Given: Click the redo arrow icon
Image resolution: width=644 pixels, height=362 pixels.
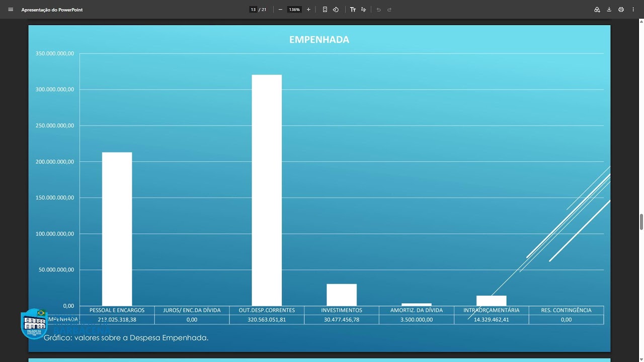Looking at the screenshot, I should click(x=389, y=10).
